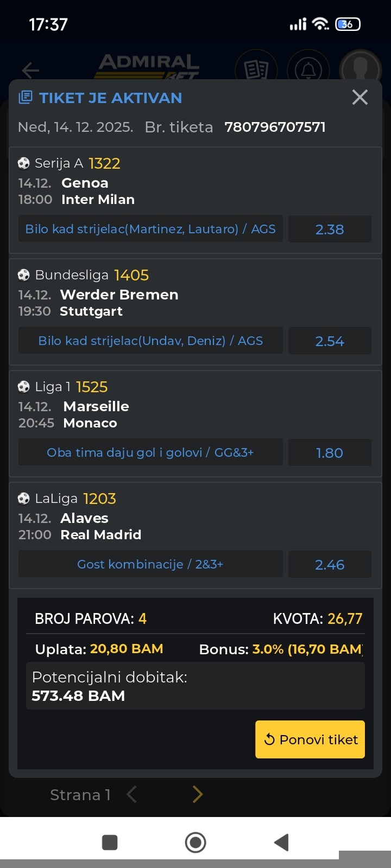Open the ticket list icon in header
391x868 pixels.
click(256, 69)
